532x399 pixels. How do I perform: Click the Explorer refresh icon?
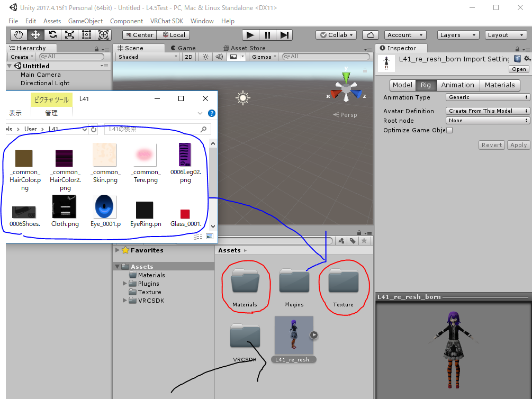(x=94, y=129)
